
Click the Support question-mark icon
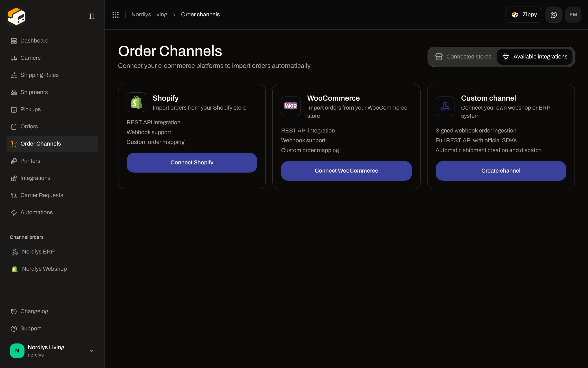click(x=14, y=329)
